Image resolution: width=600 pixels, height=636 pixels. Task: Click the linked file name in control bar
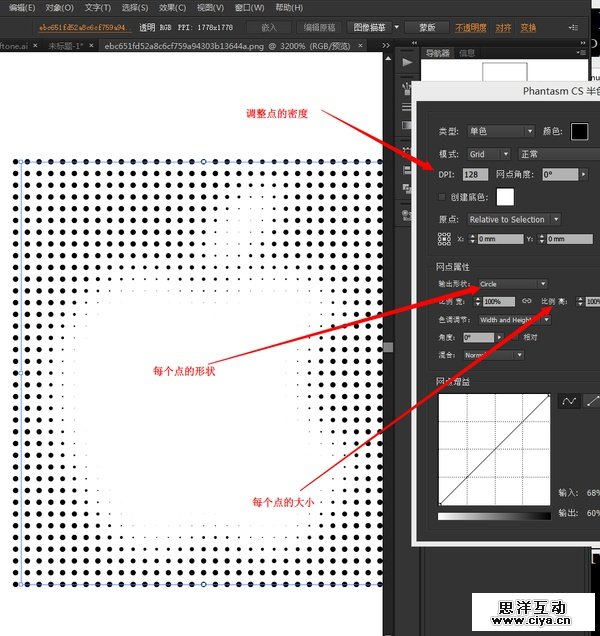pyautogui.click(x=82, y=28)
